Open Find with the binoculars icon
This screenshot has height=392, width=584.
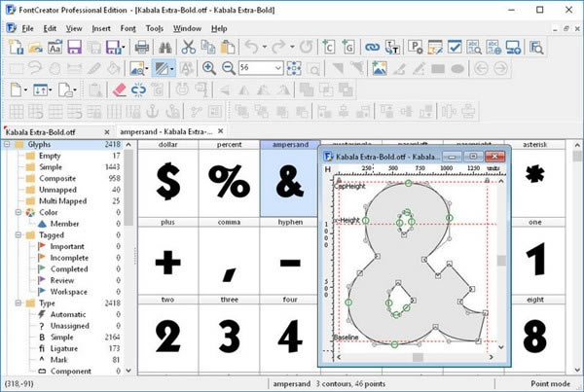coord(165,48)
